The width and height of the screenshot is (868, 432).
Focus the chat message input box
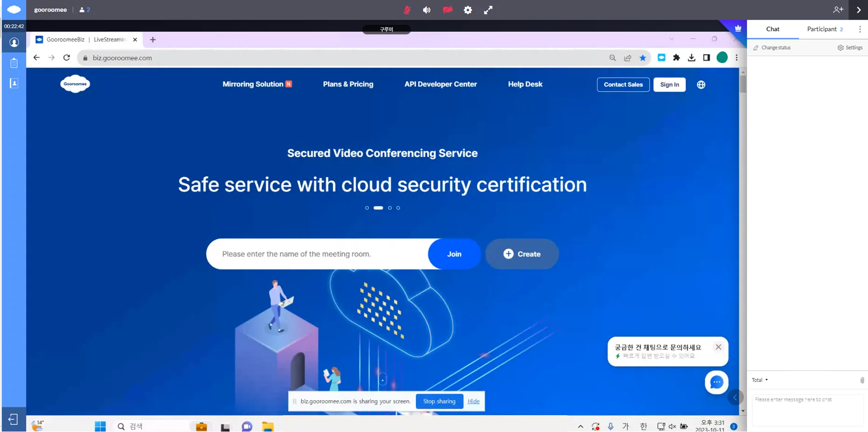tap(807, 410)
